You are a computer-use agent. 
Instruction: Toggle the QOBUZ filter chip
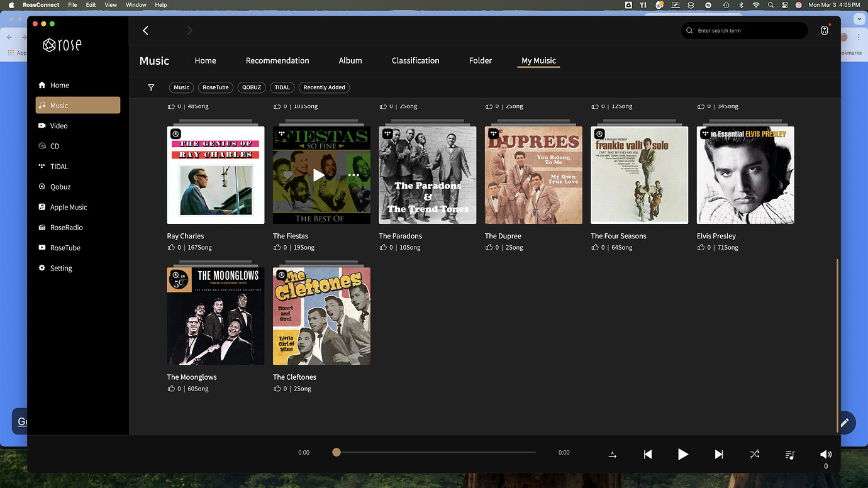252,87
